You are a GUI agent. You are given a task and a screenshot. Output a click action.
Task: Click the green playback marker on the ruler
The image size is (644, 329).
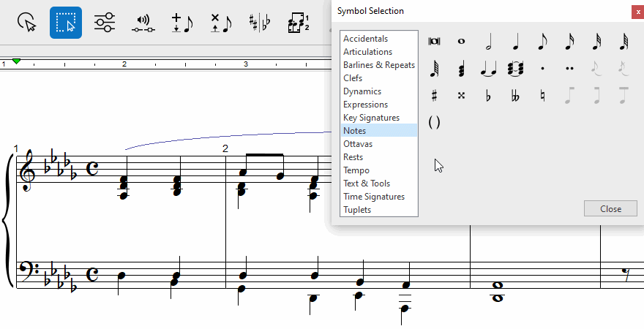click(16, 61)
